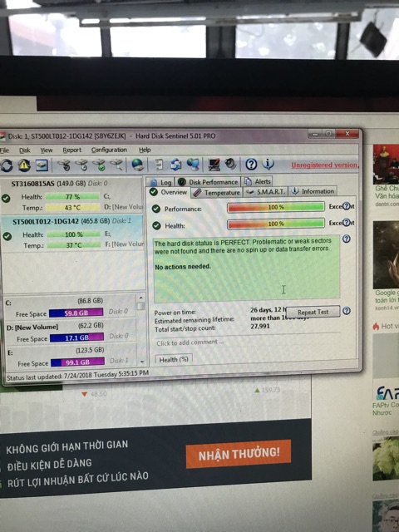Screen dimensions: 399x532
Task: Click the green disk status text box
Action: 247,268
